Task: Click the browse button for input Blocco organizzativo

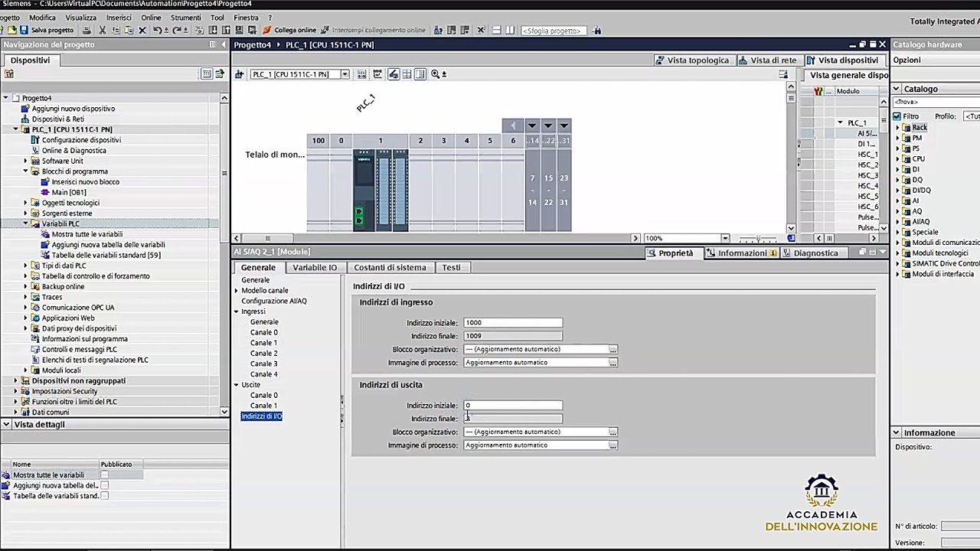Action: [613, 349]
